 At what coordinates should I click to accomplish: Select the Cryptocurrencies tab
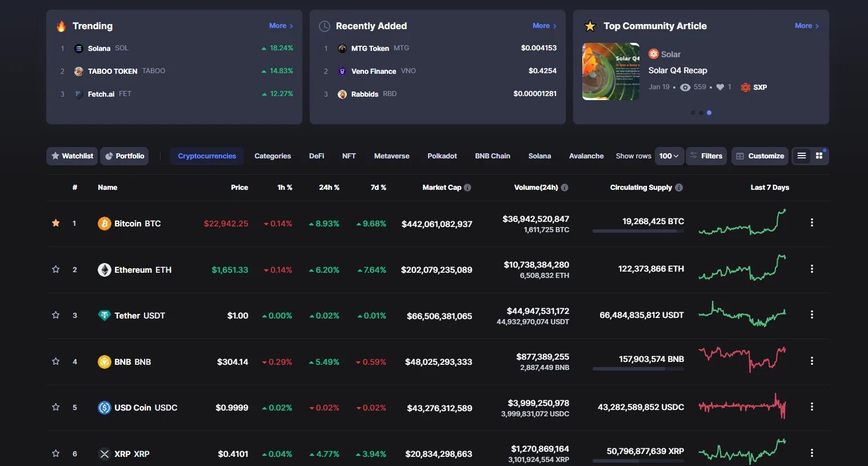(x=207, y=156)
